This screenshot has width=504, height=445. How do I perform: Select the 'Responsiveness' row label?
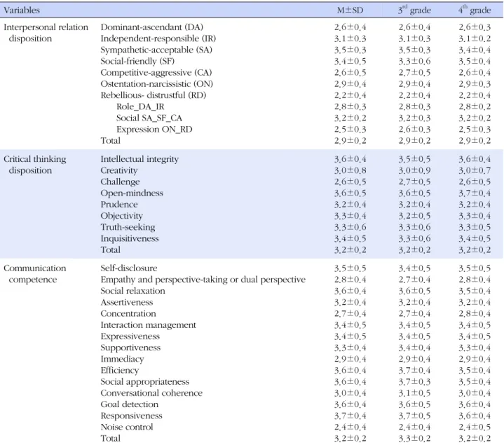point(131,416)
